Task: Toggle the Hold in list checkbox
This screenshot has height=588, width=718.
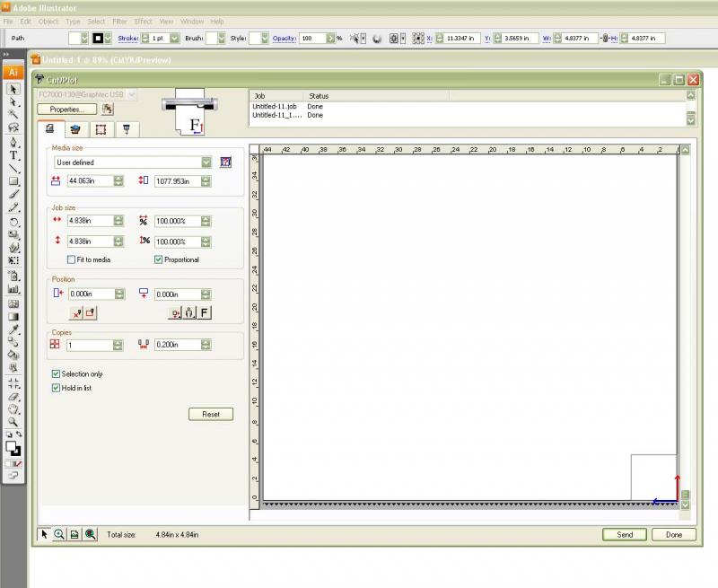Action: (56, 388)
